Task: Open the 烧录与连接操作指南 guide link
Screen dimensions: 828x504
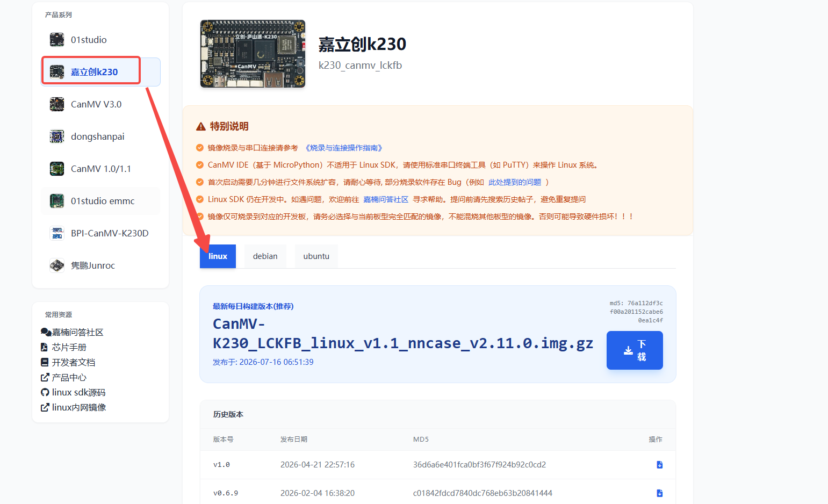Action: (x=343, y=148)
